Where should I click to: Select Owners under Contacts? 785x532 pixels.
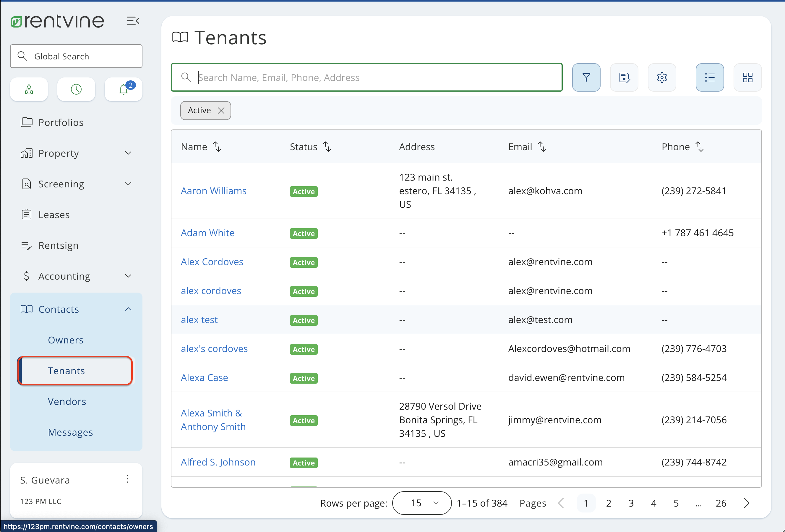pyautogui.click(x=66, y=340)
